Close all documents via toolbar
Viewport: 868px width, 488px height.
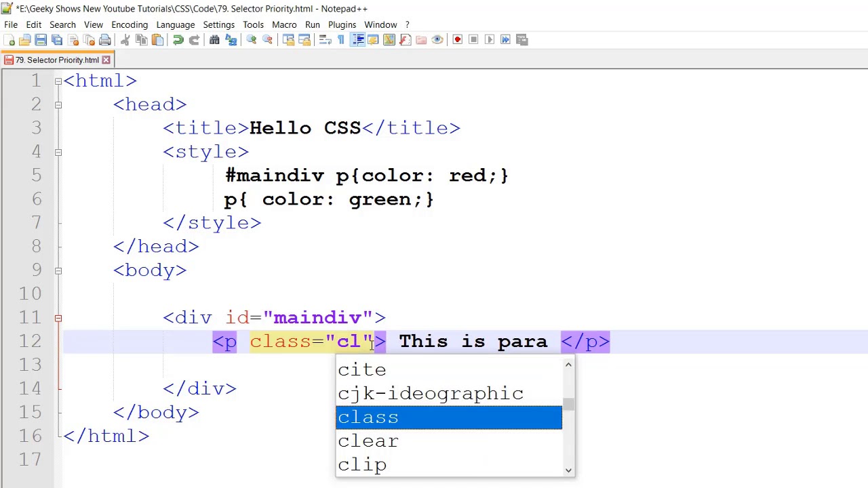click(89, 40)
